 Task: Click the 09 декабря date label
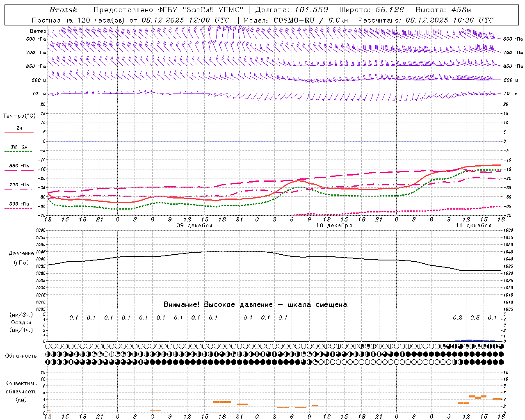pos(194,226)
